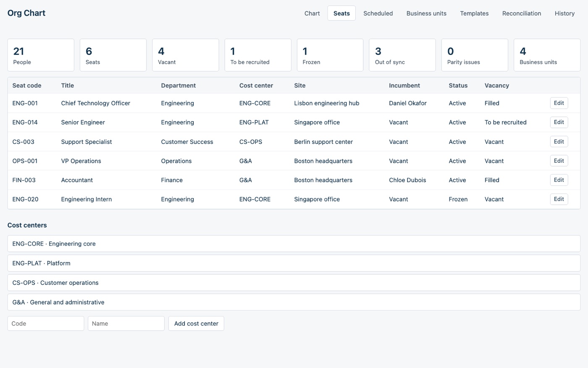The height and width of the screenshot is (368, 588).
Task: Edit the OPS-001 VP Operations seat
Action: tap(559, 161)
